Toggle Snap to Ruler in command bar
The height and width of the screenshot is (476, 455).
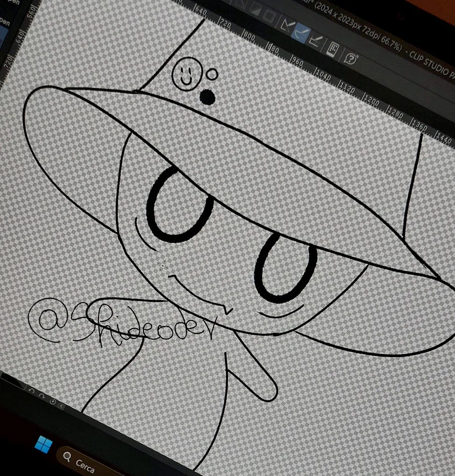[x=287, y=26]
